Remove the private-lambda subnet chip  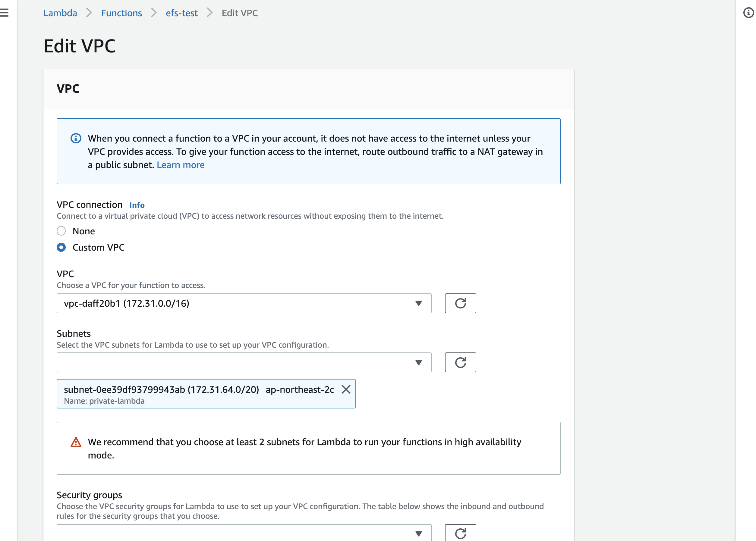click(346, 389)
